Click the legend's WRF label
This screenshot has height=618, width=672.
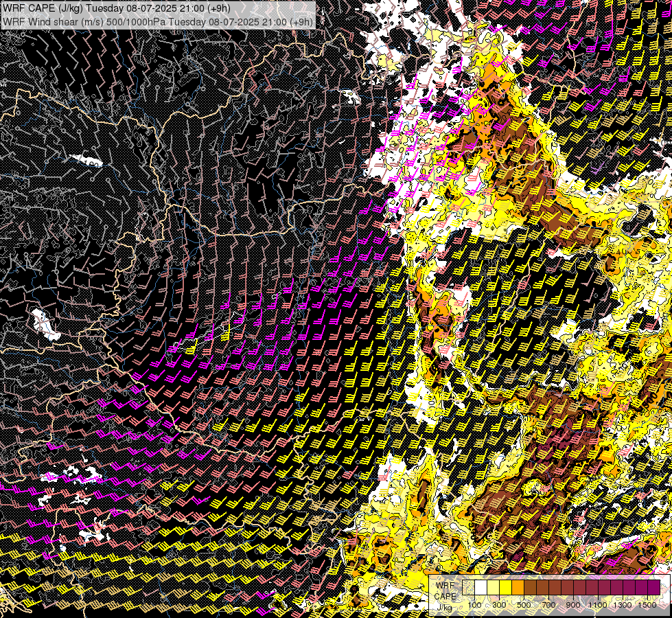pyautogui.click(x=445, y=586)
